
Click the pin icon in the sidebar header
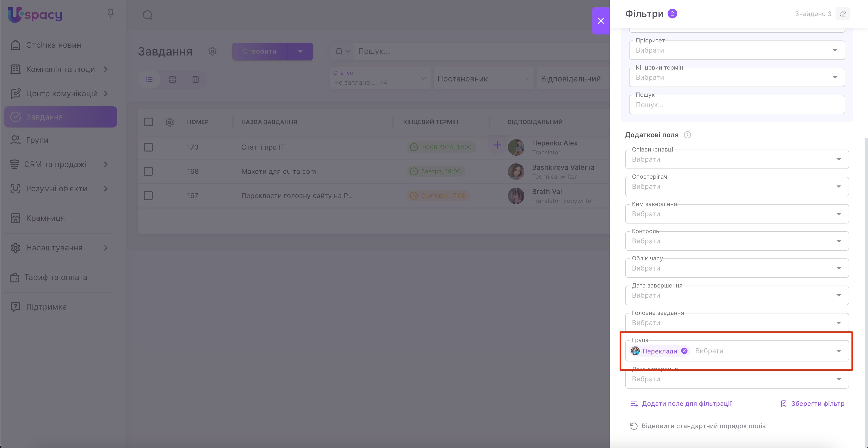(110, 14)
